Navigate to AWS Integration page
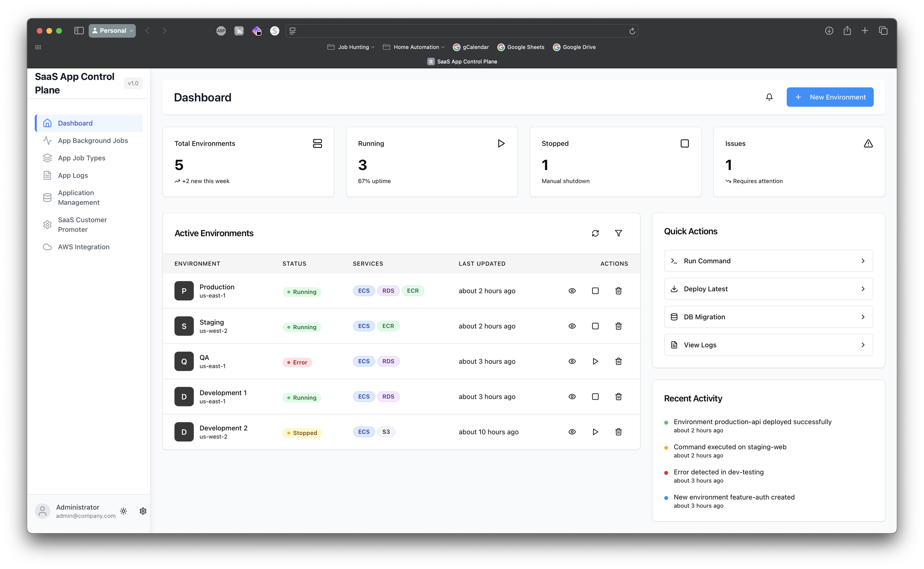This screenshot has height=569, width=924. coord(84,247)
